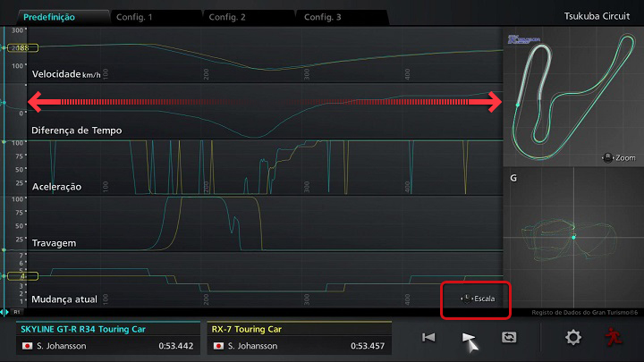Click the yellow gear 4 value marker
The width and height of the screenshot is (644, 362).
[18, 277]
